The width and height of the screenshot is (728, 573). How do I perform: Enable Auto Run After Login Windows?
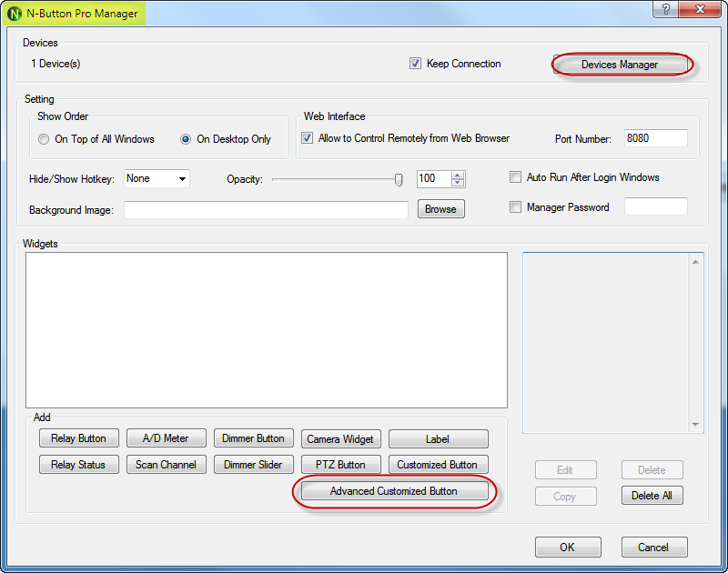(x=515, y=176)
